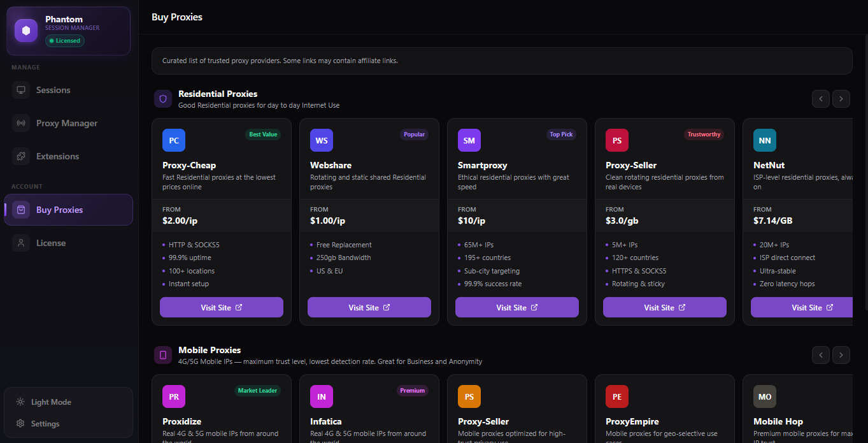This screenshot has width=868, height=443.
Task: Click the $3.0/gb price
Action: pyautogui.click(x=622, y=221)
